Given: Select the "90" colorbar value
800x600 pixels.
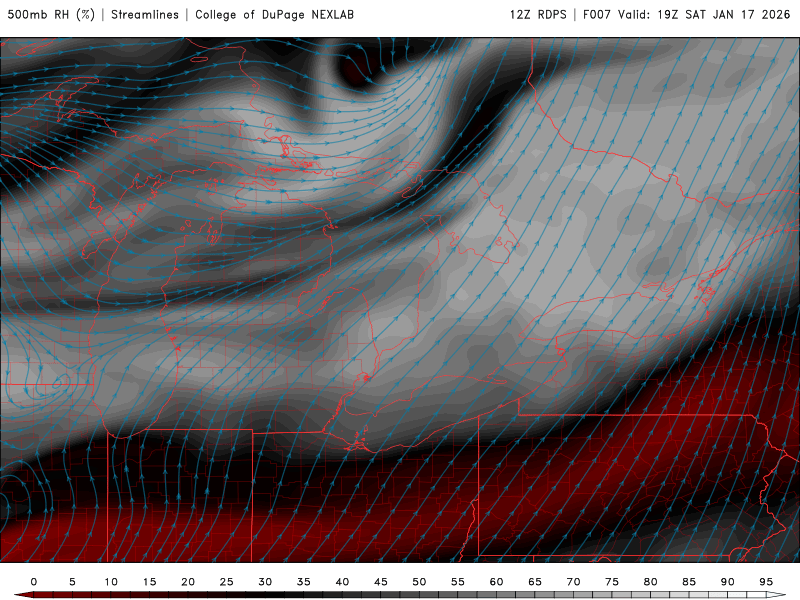Looking at the screenshot, I should point(728,582).
